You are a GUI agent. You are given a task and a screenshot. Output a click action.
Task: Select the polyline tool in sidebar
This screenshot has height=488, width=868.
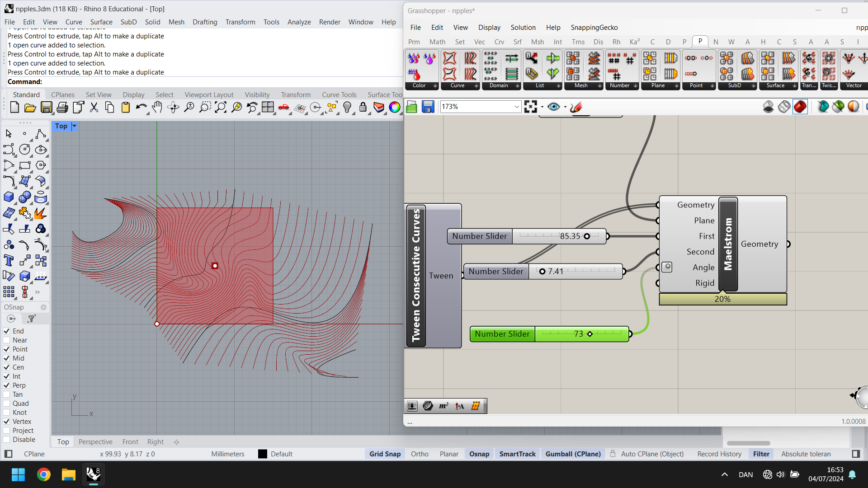(x=41, y=134)
